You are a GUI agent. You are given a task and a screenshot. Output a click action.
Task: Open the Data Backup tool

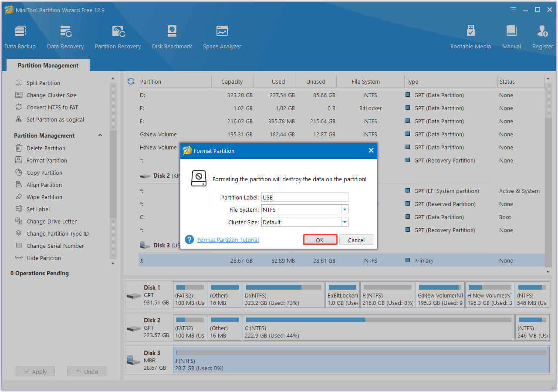tap(20, 36)
